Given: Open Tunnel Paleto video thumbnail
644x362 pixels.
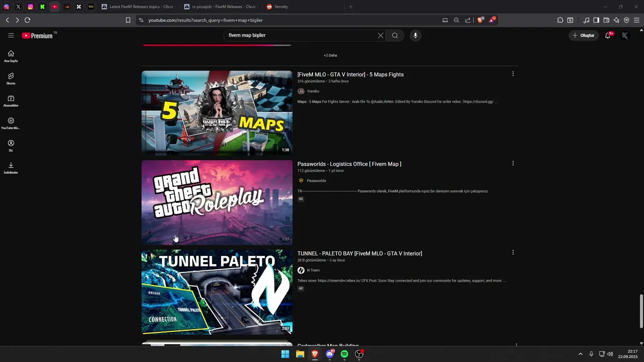Looking at the screenshot, I should pos(217,292).
